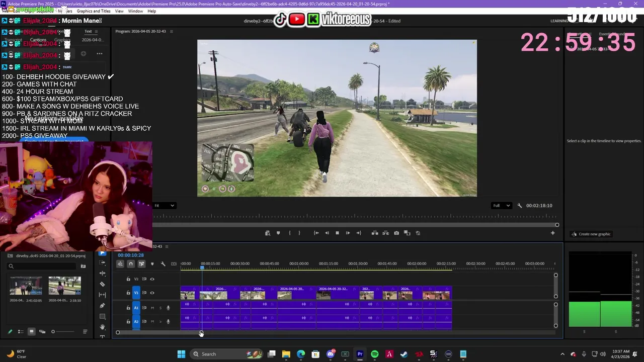Click Export Frame camera icon
Screen dimensions: 644x362
click(396, 233)
